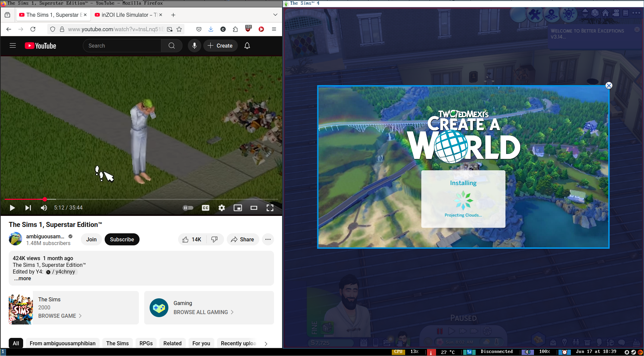Open Firefox application menu

[x=274, y=29]
